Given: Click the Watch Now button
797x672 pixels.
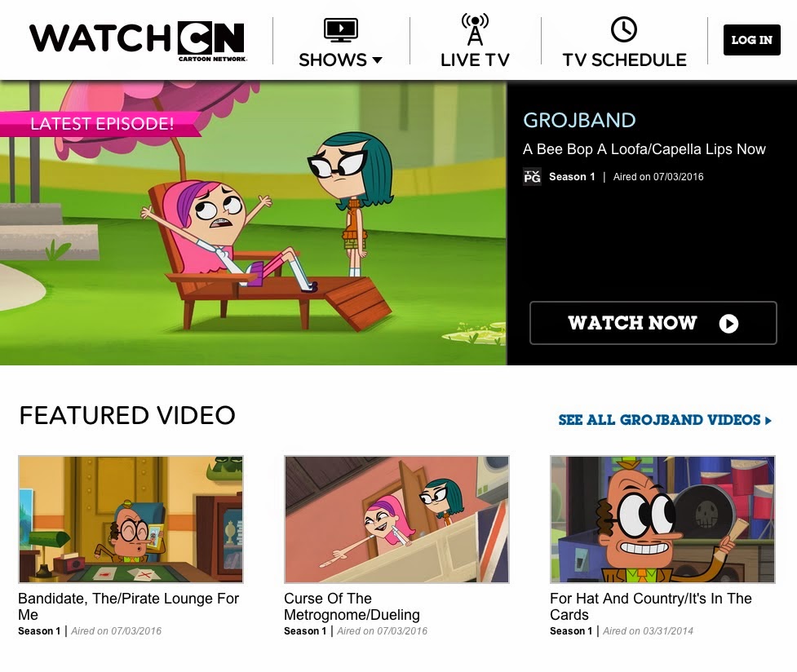Looking at the screenshot, I should (x=653, y=323).
